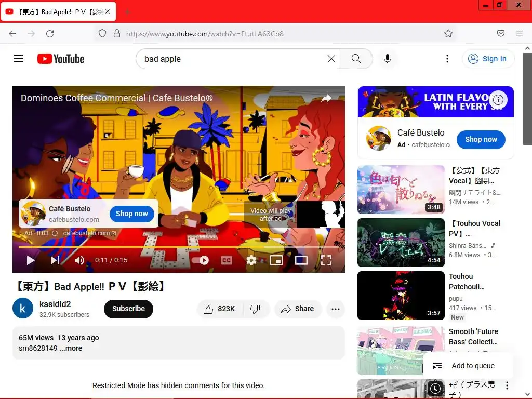
Task: Open ad info icon beside Ad 0:03
Action: (x=55, y=233)
